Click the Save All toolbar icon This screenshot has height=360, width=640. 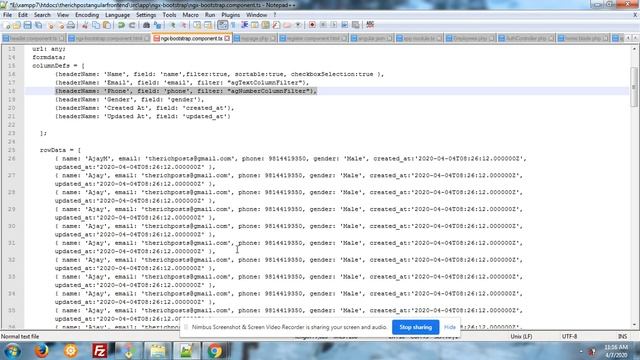click(38, 25)
